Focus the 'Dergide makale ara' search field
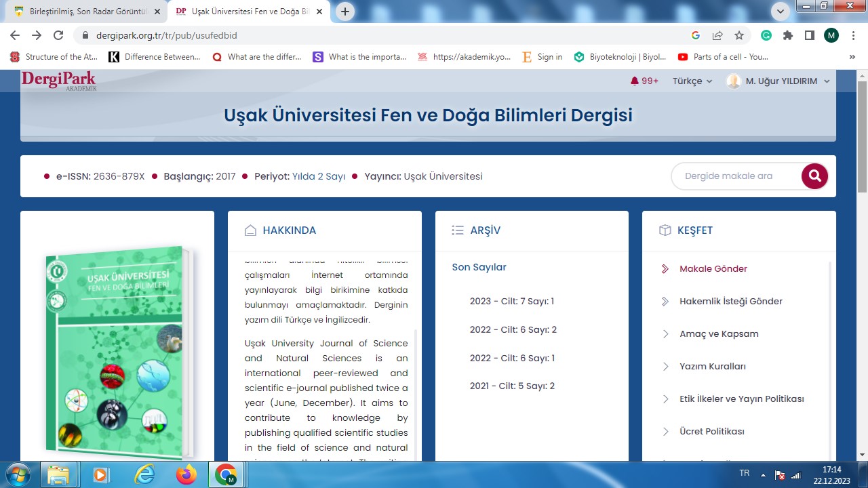Screen dimensions: 868x488 (x=736, y=176)
